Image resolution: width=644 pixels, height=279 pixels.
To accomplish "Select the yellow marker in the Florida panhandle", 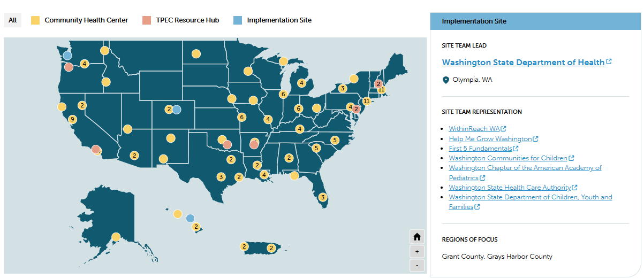I will (x=294, y=175).
